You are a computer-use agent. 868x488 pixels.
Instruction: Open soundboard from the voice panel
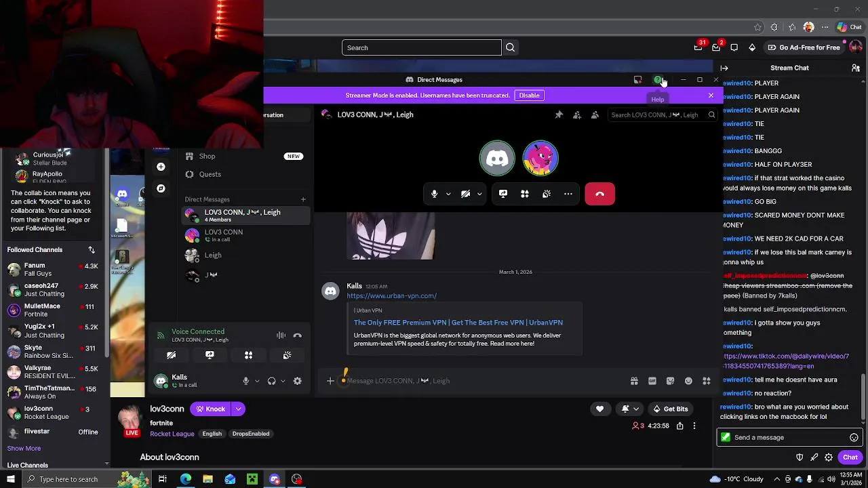pyautogui.click(x=287, y=355)
